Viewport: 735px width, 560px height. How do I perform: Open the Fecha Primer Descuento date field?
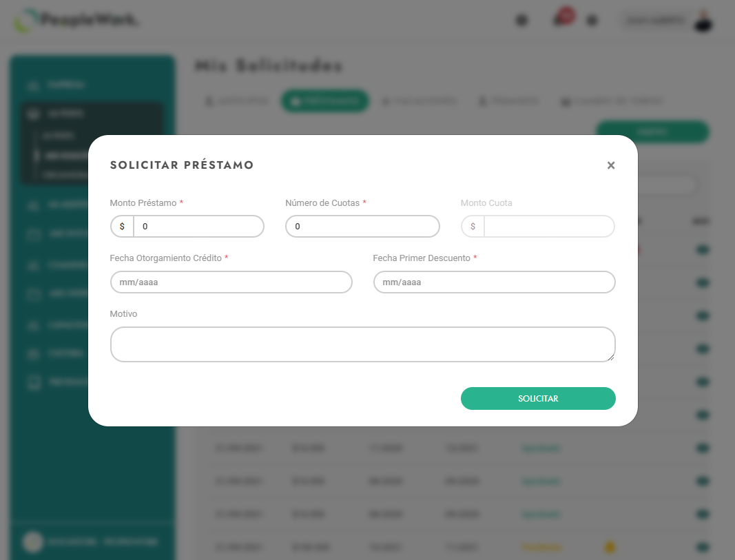tap(494, 282)
